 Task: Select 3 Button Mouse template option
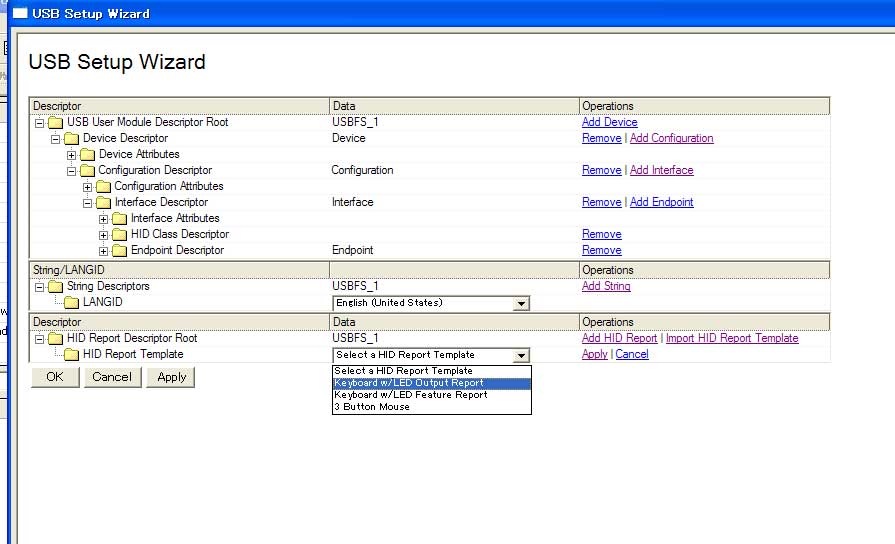coord(372,407)
